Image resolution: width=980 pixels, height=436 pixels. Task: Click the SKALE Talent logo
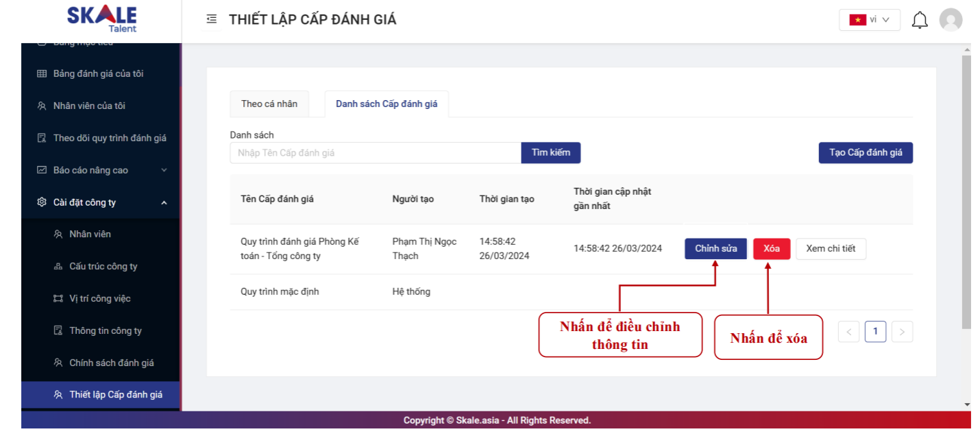pos(102,19)
